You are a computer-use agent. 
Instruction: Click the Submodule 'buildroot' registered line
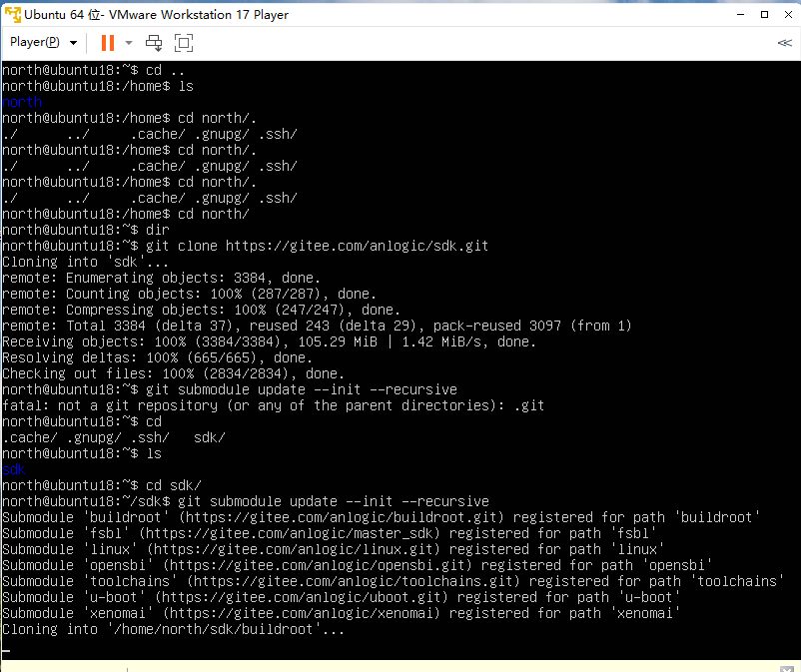pos(382,517)
